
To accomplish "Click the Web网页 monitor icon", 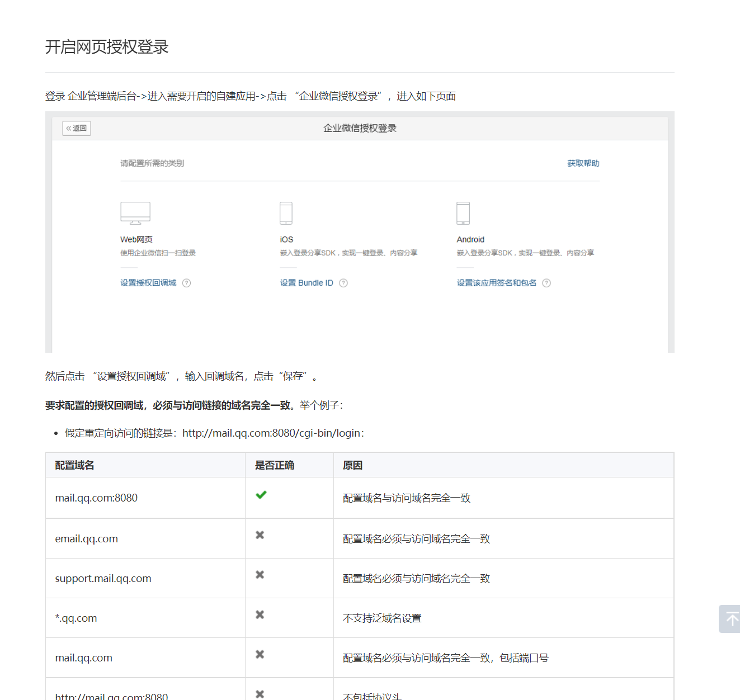I will (x=135, y=213).
